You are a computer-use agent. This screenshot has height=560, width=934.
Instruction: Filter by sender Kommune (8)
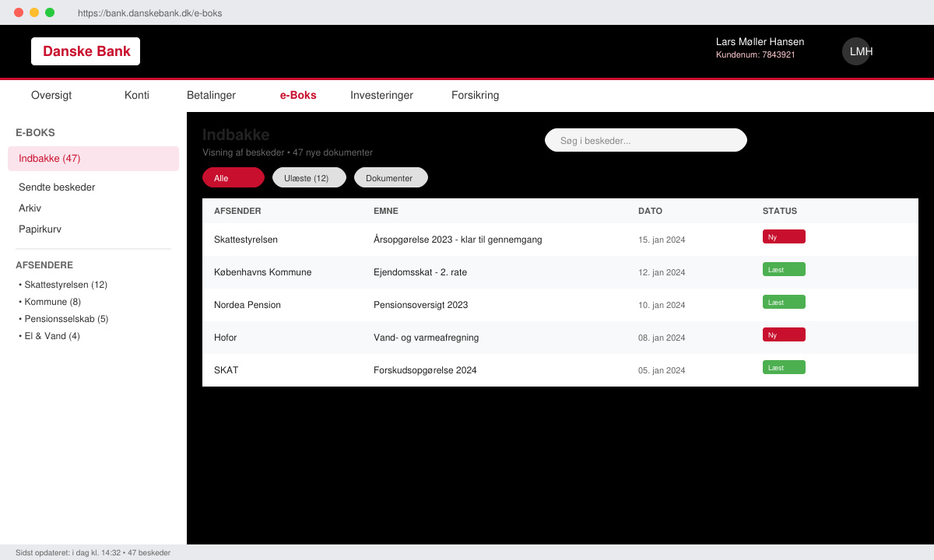(50, 302)
